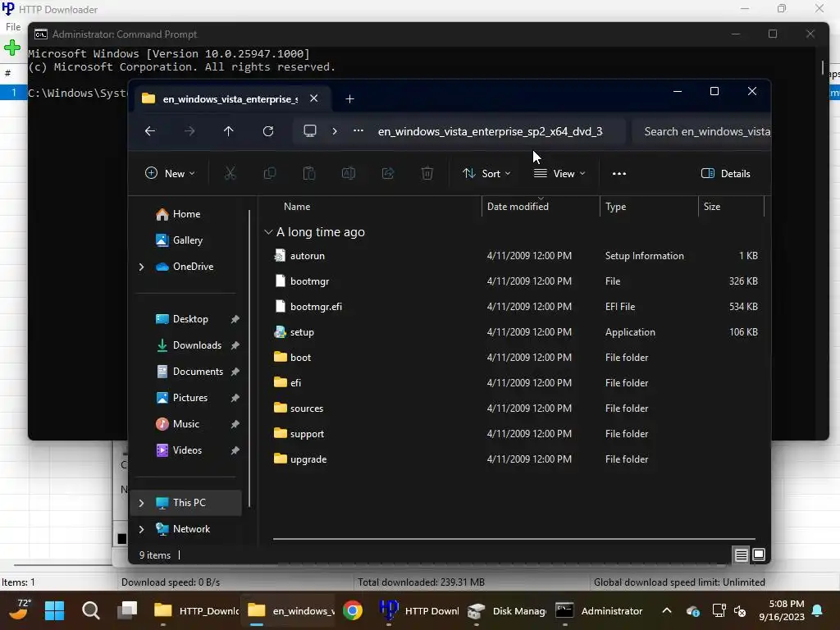840x630 pixels.
Task: Open clock showing 5:08 PM 9/16/2023
Action: (781, 610)
